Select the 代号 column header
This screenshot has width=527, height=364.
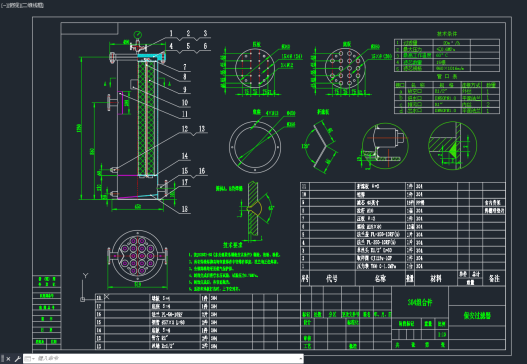coord(332,278)
